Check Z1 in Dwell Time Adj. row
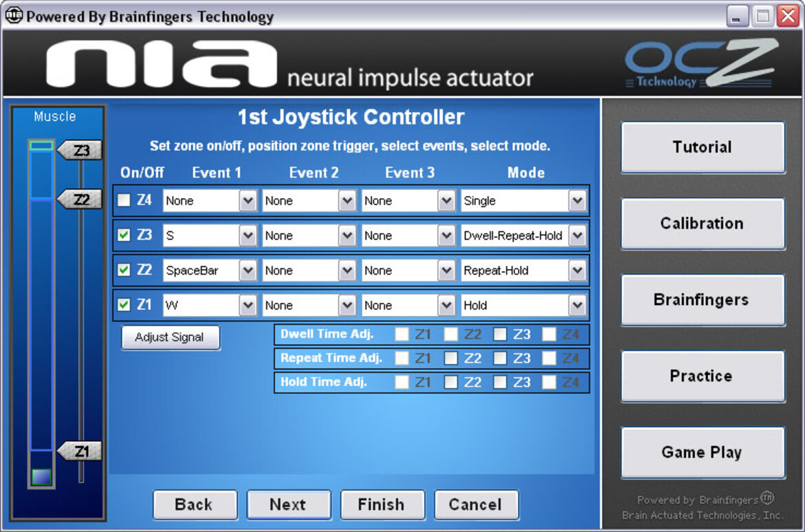805x532 pixels. (x=402, y=334)
